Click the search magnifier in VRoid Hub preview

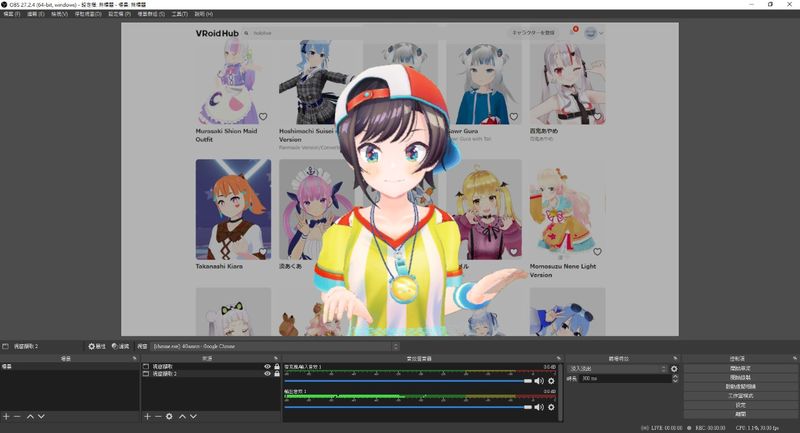tap(246, 33)
